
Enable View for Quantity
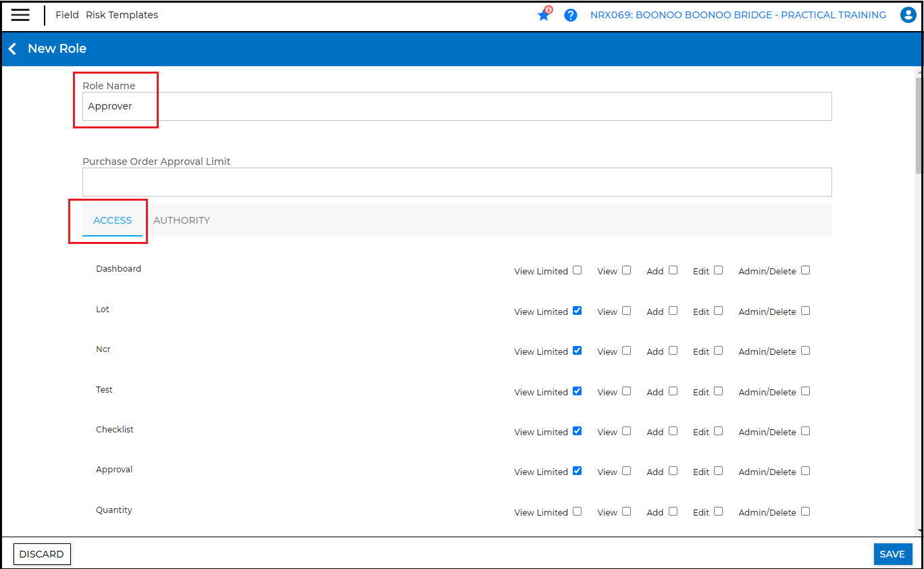point(627,512)
